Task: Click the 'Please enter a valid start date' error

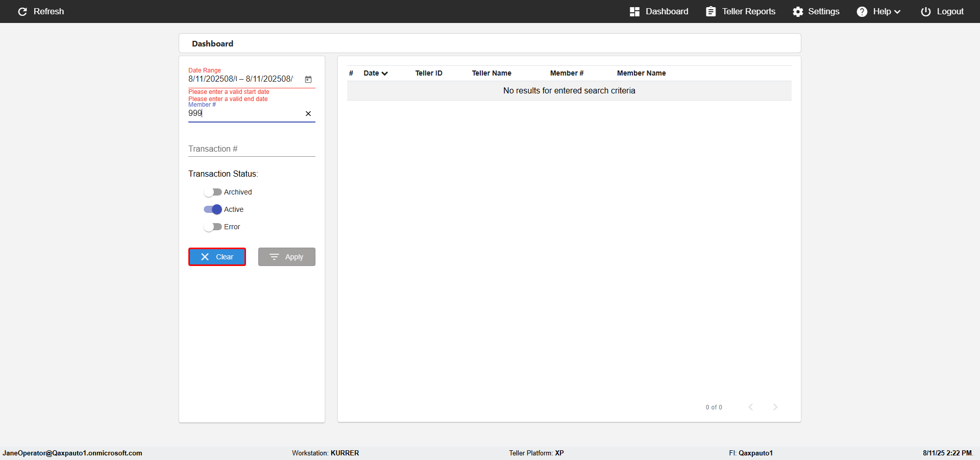Action: click(229, 92)
